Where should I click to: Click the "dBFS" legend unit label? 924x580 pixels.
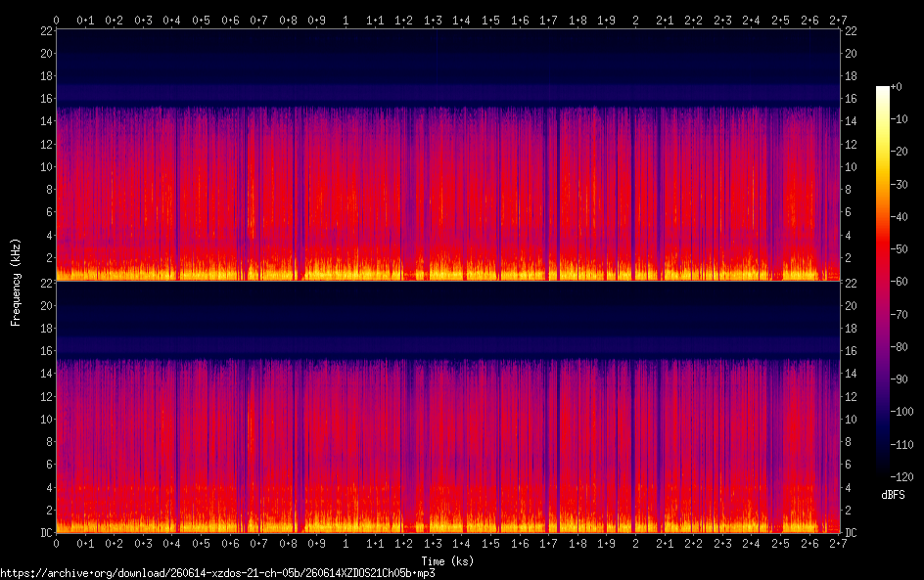pyautogui.click(x=893, y=495)
